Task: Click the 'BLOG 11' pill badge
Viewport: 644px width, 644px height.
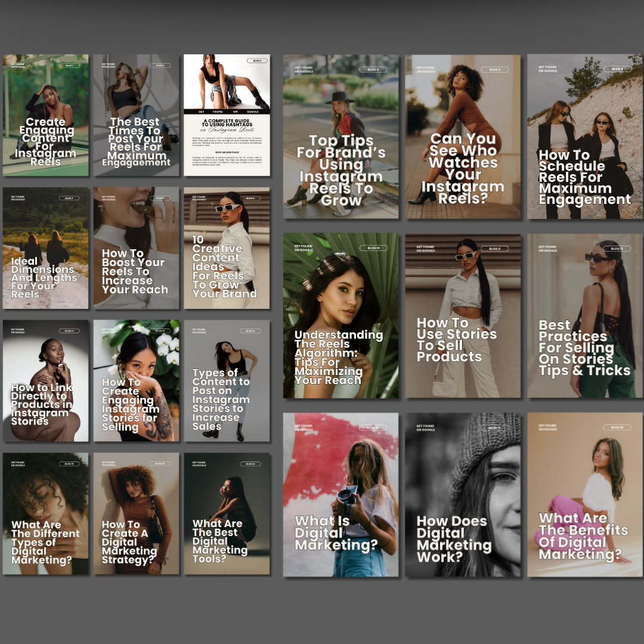Action: tap(495, 249)
